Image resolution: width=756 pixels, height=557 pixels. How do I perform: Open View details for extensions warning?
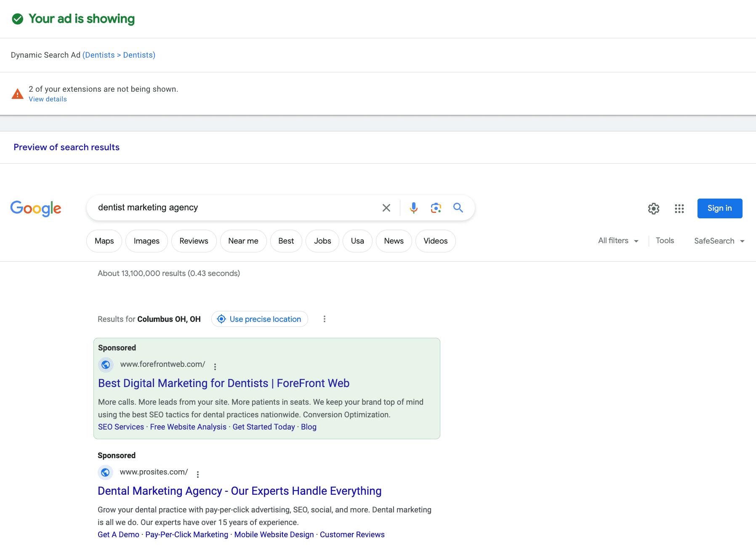tap(48, 99)
